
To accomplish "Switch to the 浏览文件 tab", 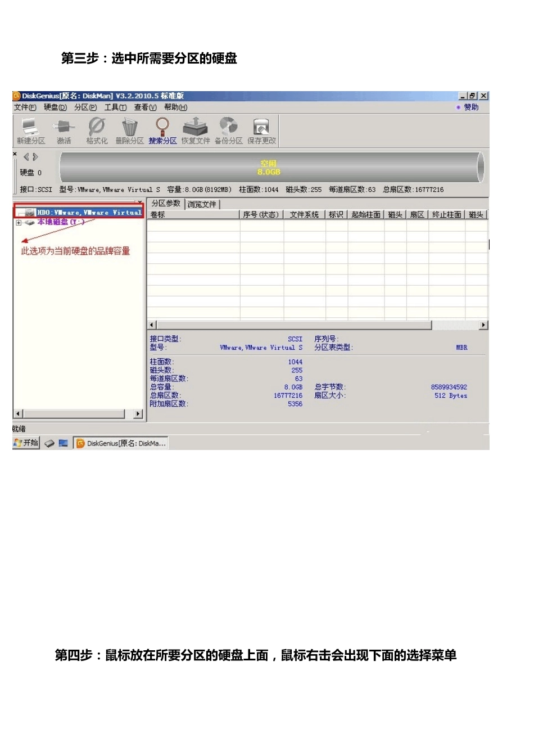I will coord(202,204).
